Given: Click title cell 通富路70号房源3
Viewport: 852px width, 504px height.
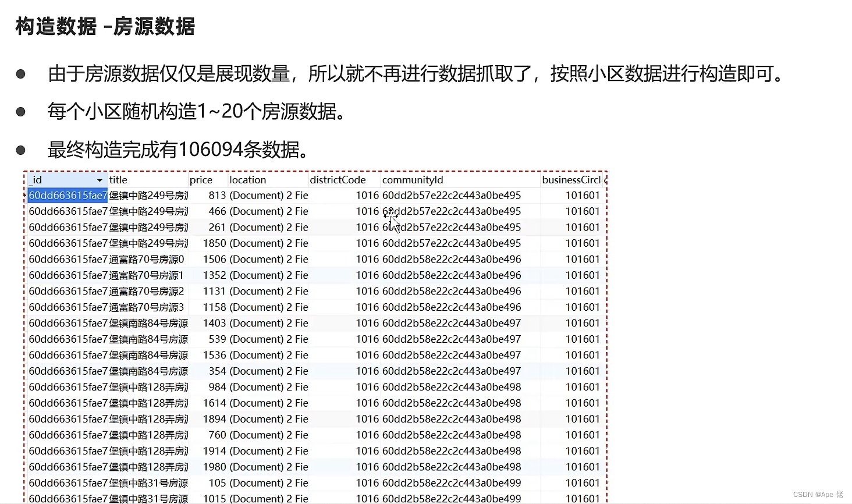Looking at the screenshot, I should point(148,307).
